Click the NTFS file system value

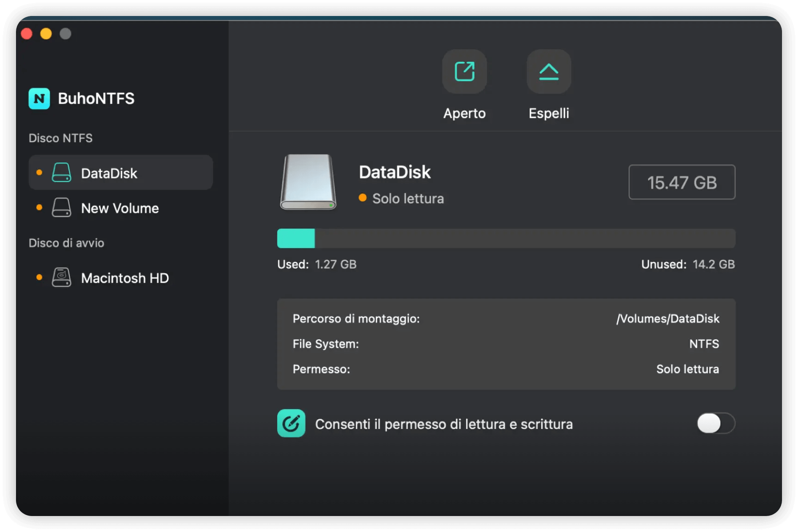click(704, 344)
